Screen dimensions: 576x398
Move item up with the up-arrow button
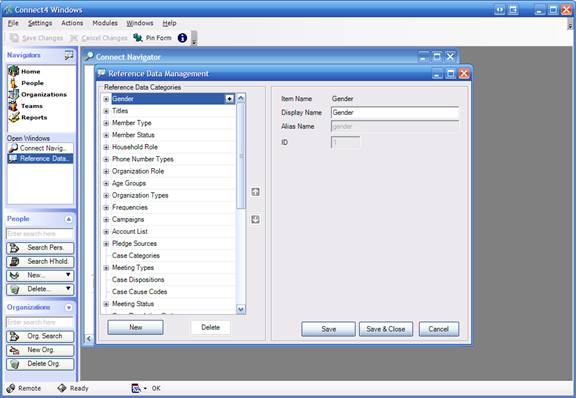pyautogui.click(x=255, y=192)
